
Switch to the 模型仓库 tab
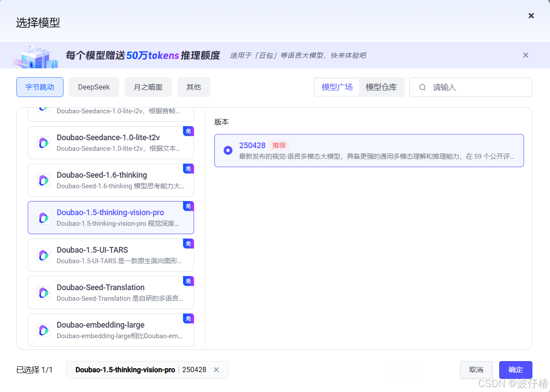pyautogui.click(x=382, y=87)
